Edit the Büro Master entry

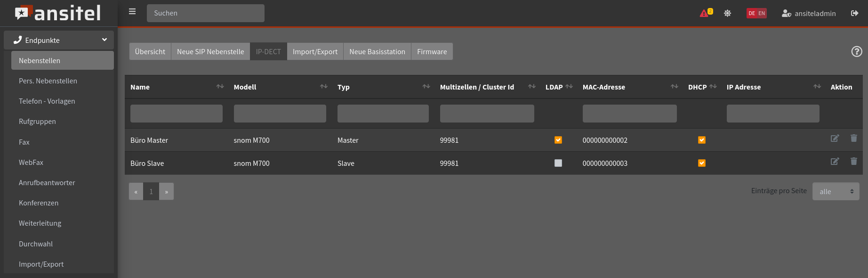[835, 139]
